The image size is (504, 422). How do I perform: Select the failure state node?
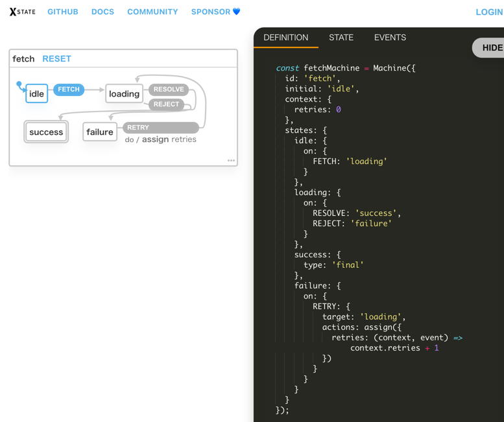point(100,132)
